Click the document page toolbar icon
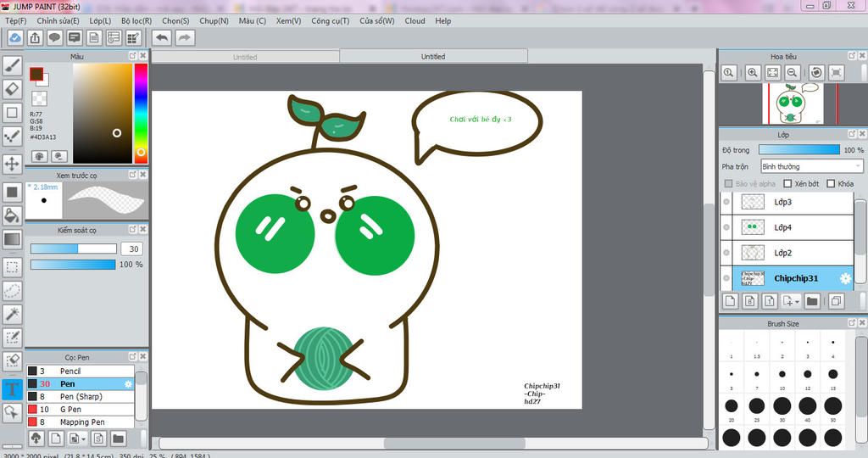The image size is (868, 458). [94, 37]
